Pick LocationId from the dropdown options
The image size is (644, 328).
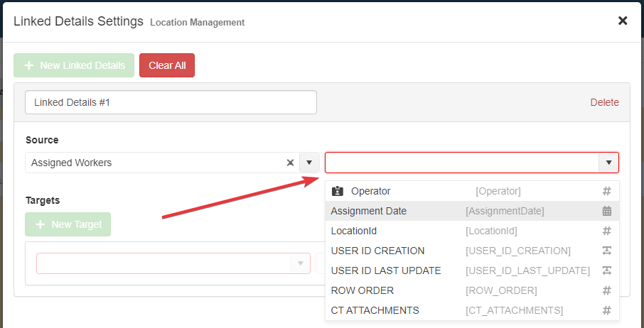[354, 231]
